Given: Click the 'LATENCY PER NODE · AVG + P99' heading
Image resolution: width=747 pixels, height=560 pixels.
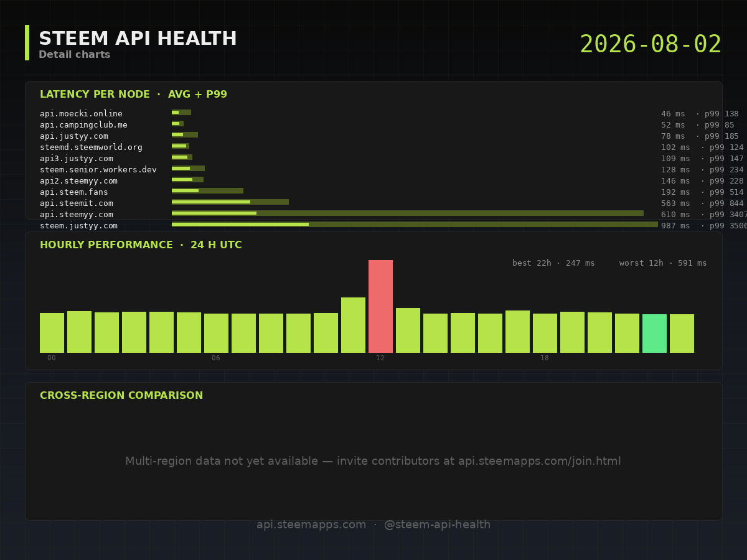Looking at the screenshot, I should 133,95.
